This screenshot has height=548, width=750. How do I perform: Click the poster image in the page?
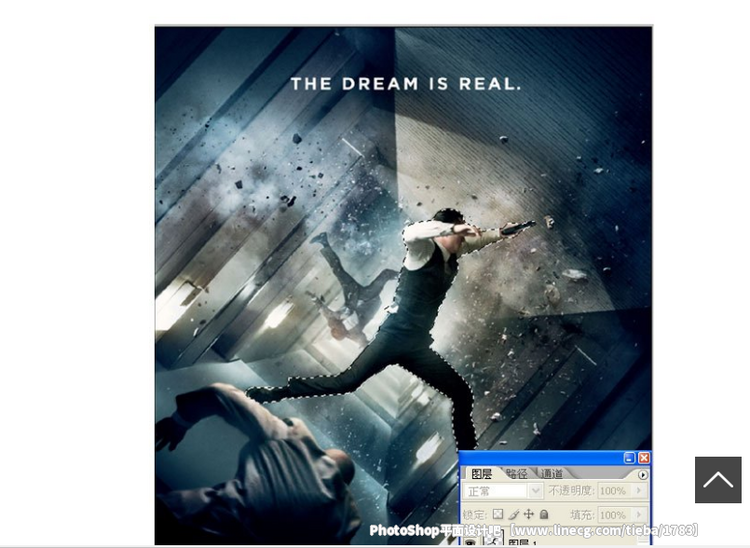pos(403,285)
